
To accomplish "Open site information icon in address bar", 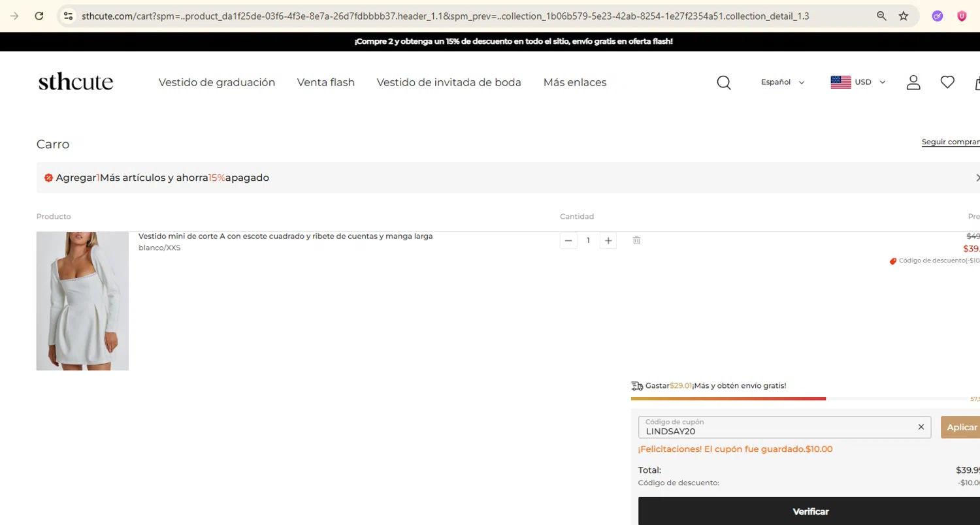I will 68,16.
